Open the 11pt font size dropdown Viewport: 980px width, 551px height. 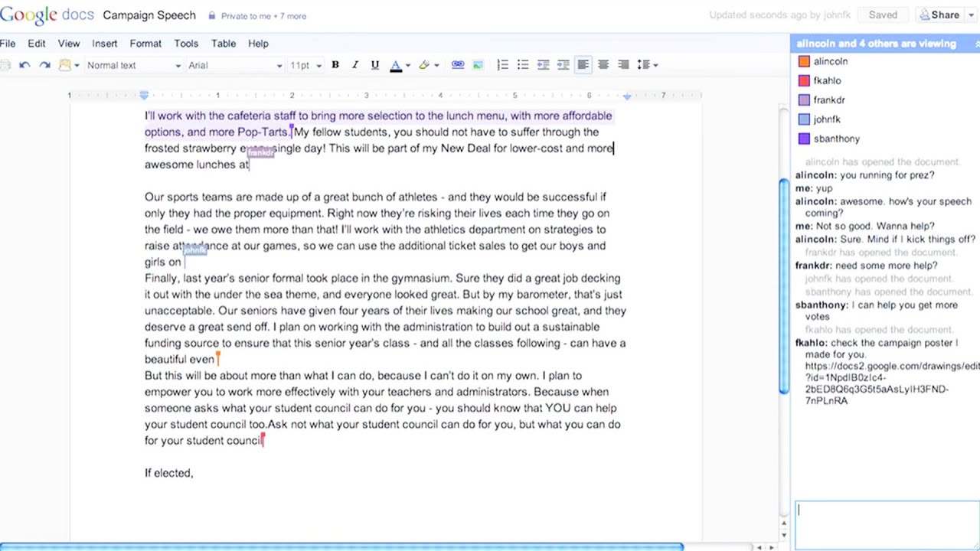[x=305, y=65]
